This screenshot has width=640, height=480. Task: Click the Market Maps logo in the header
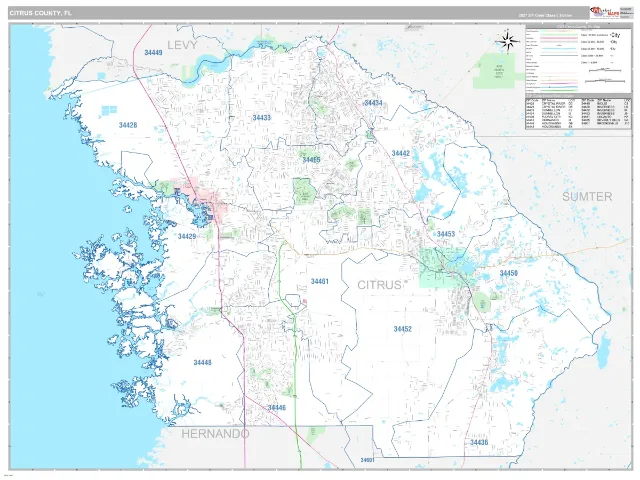point(604,13)
